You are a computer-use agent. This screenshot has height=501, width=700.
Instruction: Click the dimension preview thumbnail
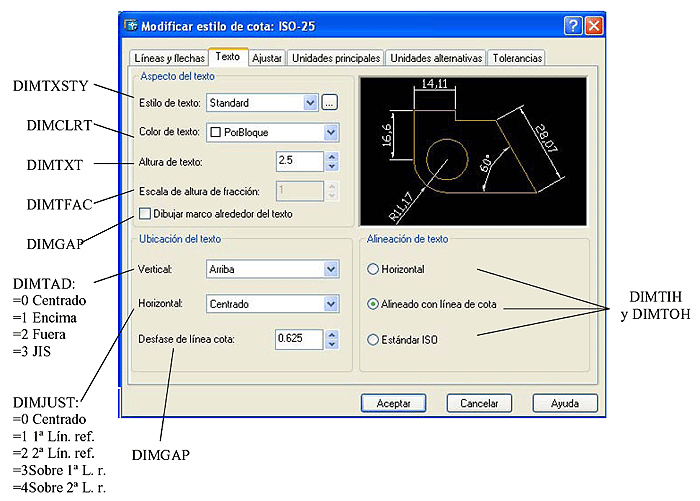473,151
